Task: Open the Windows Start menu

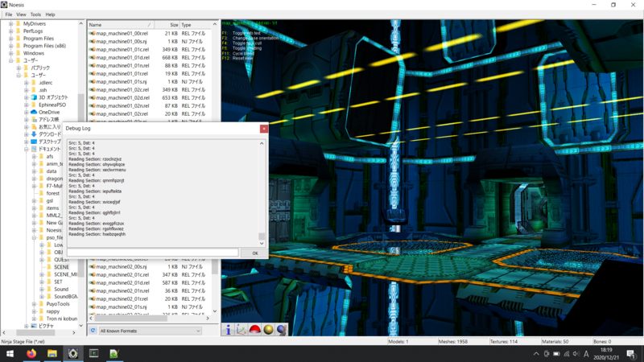Action: tap(10, 353)
